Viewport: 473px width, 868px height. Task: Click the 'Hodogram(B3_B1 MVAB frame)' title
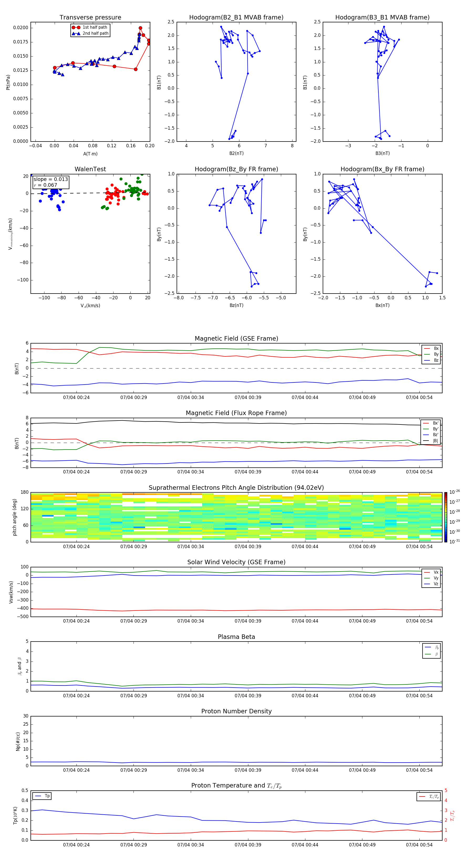[x=382, y=18]
